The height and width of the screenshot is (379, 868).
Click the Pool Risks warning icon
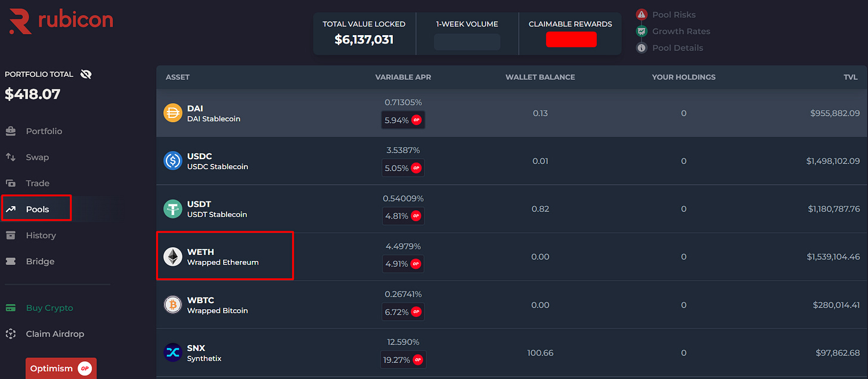coord(641,14)
